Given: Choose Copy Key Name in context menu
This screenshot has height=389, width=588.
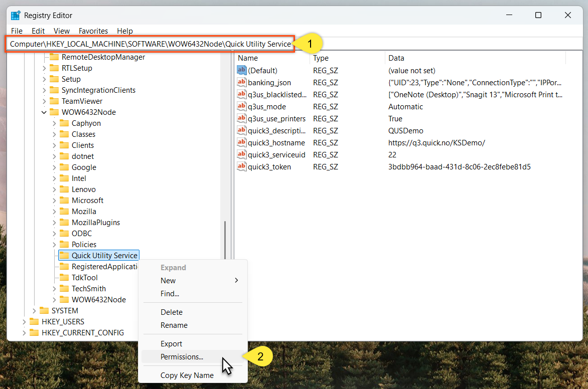Looking at the screenshot, I should coord(193,375).
